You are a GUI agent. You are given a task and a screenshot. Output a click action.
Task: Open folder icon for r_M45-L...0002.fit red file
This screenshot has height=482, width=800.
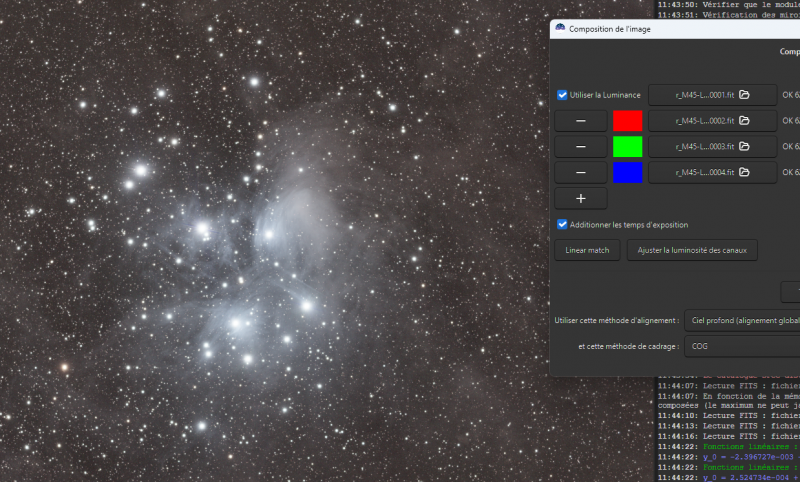point(744,121)
